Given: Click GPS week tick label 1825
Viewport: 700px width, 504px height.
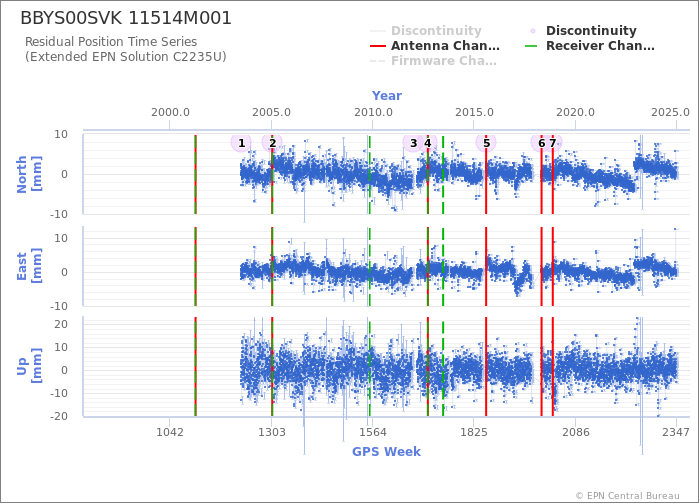Looking at the screenshot, I should click(x=474, y=432).
